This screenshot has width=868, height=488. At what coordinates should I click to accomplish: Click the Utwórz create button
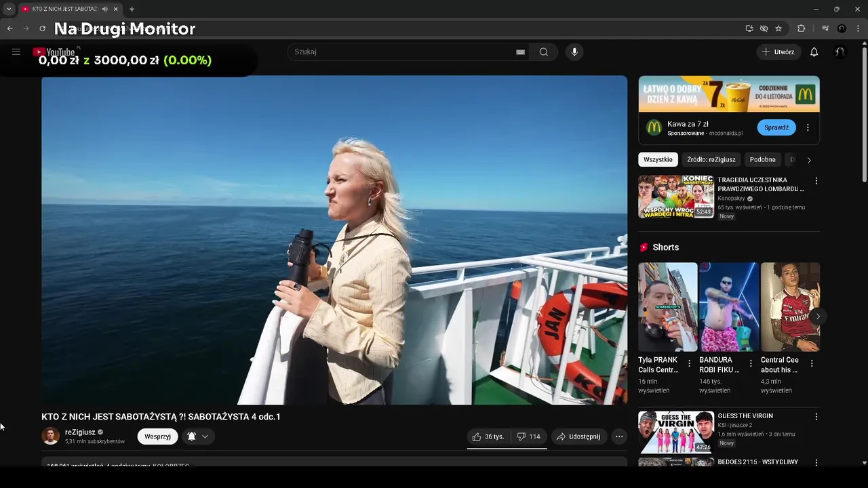(x=778, y=52)
